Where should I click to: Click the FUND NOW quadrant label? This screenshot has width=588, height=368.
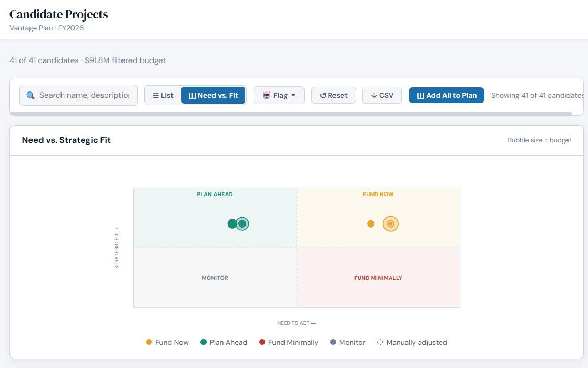point(378,194)
